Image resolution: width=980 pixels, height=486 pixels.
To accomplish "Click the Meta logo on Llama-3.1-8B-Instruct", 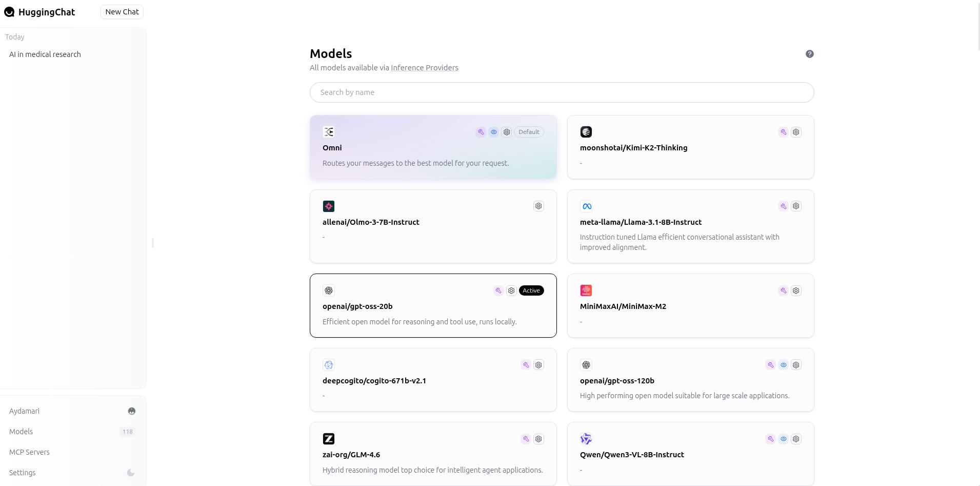I will click(x=586, y=206).
